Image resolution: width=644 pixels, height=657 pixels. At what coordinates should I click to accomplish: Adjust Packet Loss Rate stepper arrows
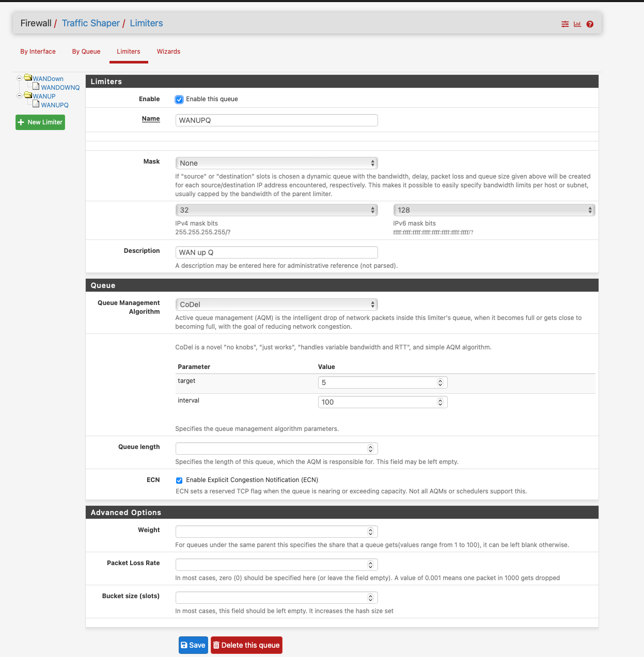click(371, 565)
